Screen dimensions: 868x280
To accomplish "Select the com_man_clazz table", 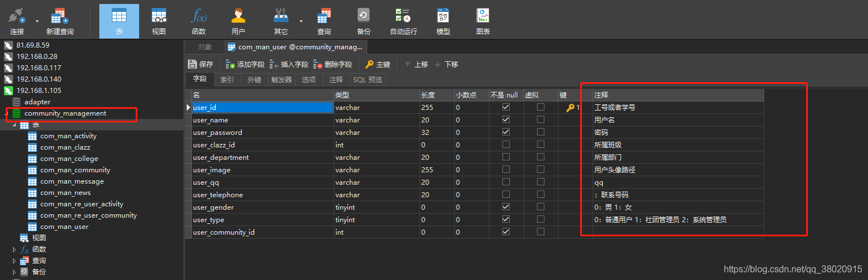I will (x=65, y=147).
